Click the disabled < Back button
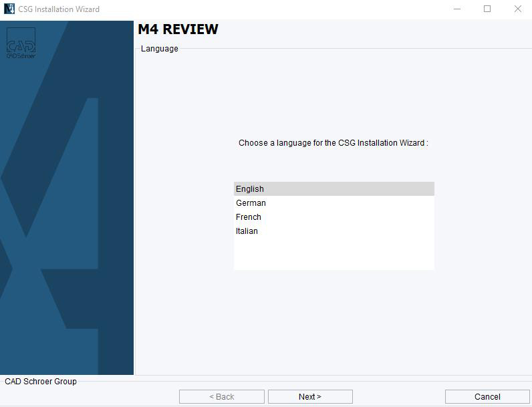 [x=221, y=396]
